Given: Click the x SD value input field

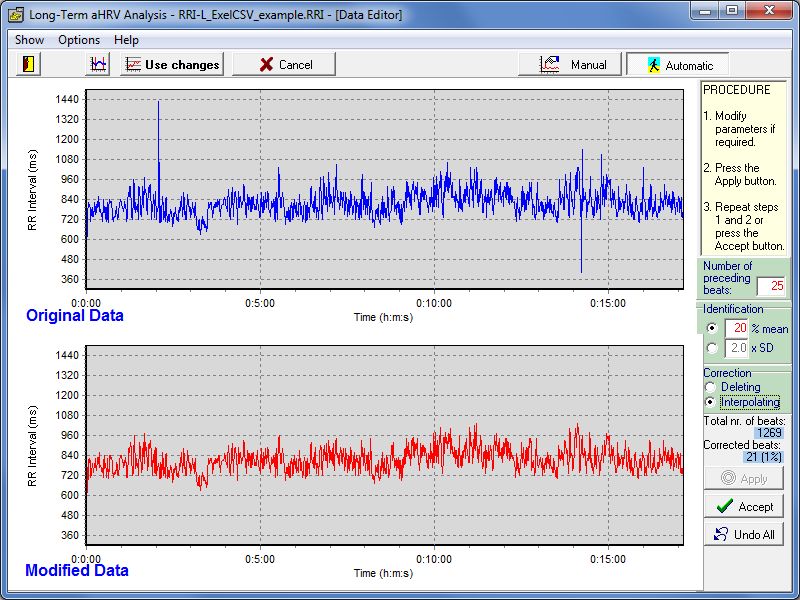Looking at the screenshot, I should 737,348.
